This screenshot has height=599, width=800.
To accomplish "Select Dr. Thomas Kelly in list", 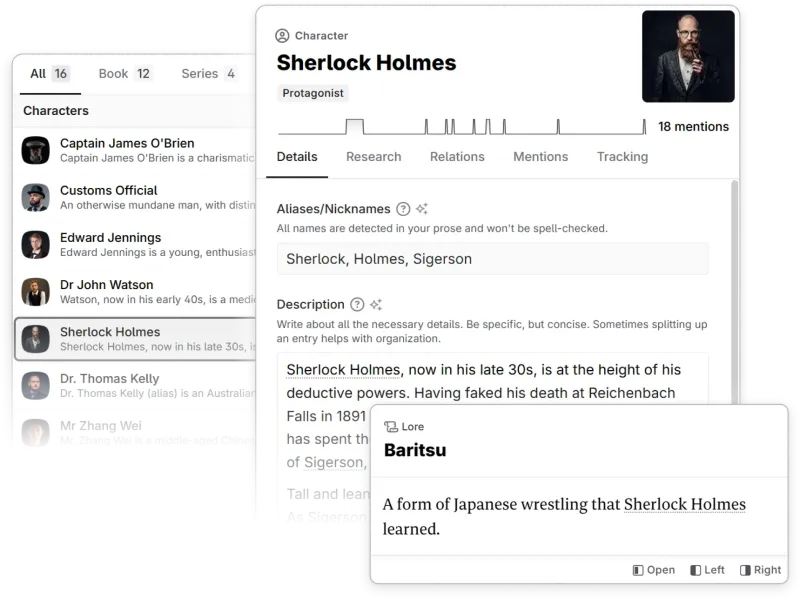I will (135, 386).
